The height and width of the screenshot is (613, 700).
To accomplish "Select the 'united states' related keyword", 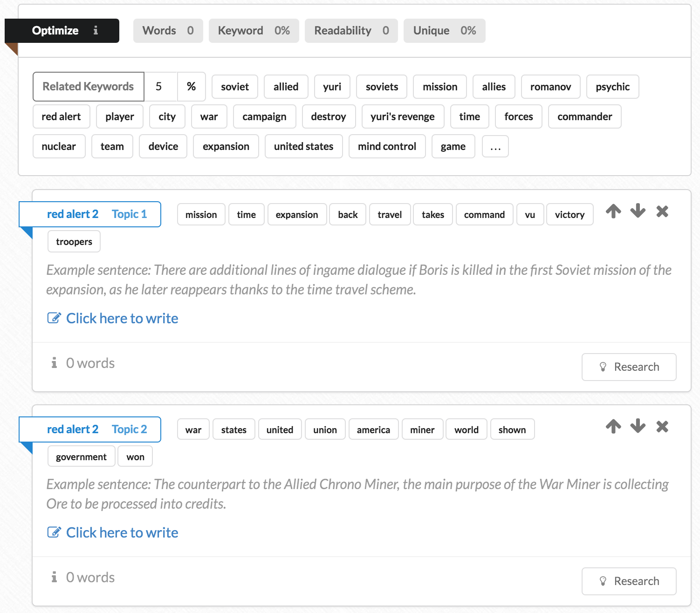I will (303, 146).
